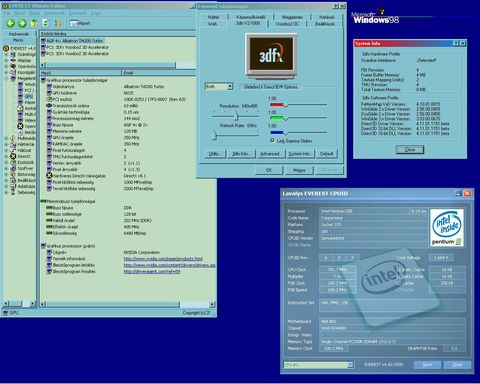Go forward with the green right arrow

22,23
